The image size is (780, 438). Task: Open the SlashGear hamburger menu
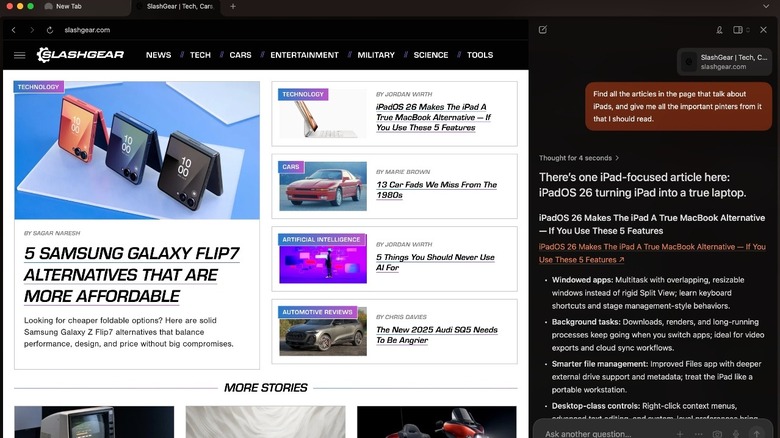tap(19, 55)
